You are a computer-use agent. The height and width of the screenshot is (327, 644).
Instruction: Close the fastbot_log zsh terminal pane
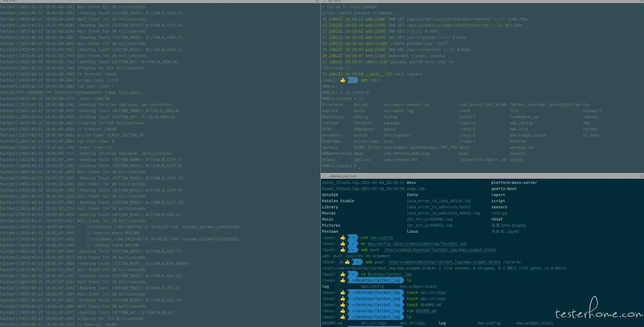coord(324,176)
